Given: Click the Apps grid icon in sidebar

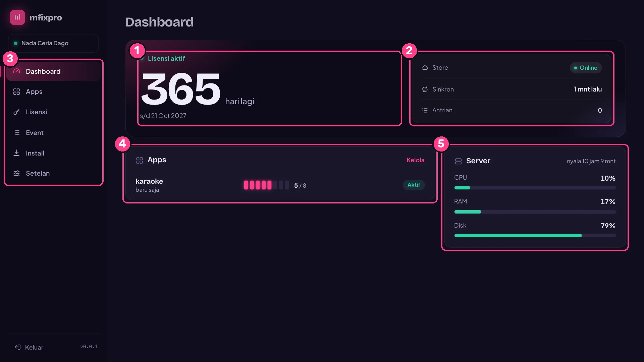Looking at the screenshot, I should click(x=16, y=92).
